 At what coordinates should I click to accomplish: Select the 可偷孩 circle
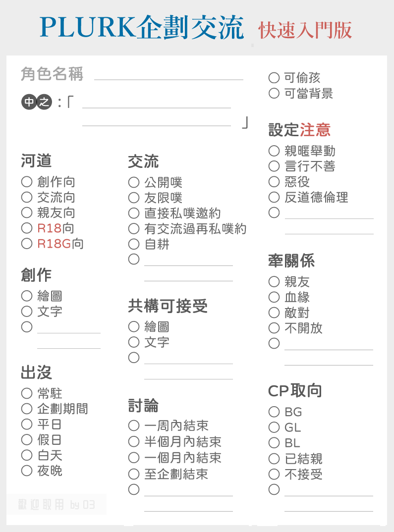pos(274,78)
